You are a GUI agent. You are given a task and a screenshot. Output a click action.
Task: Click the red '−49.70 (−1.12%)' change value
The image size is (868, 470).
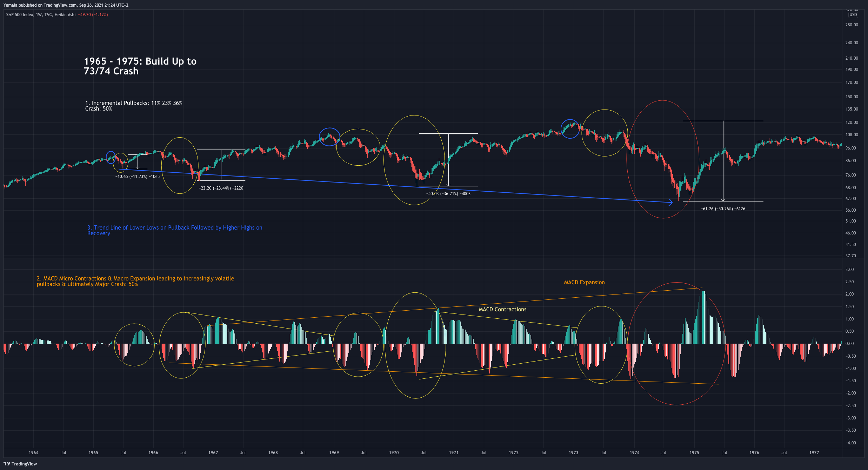click(93, 15)
